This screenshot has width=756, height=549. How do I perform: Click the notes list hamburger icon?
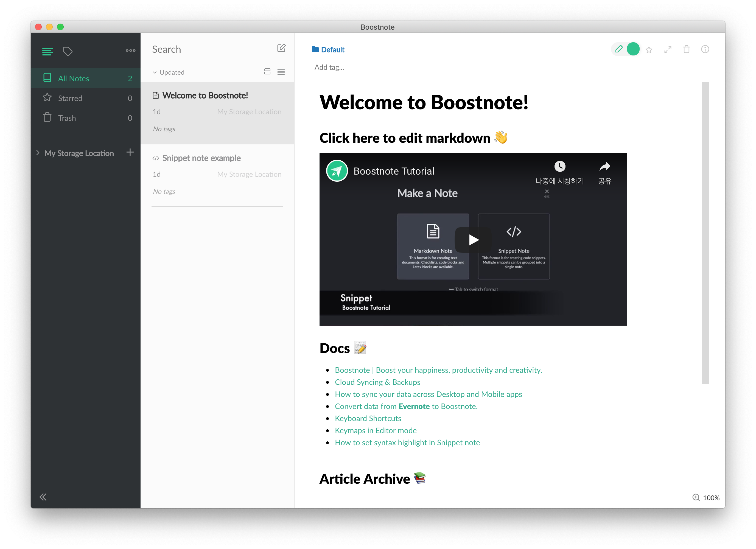coord(48,51)
